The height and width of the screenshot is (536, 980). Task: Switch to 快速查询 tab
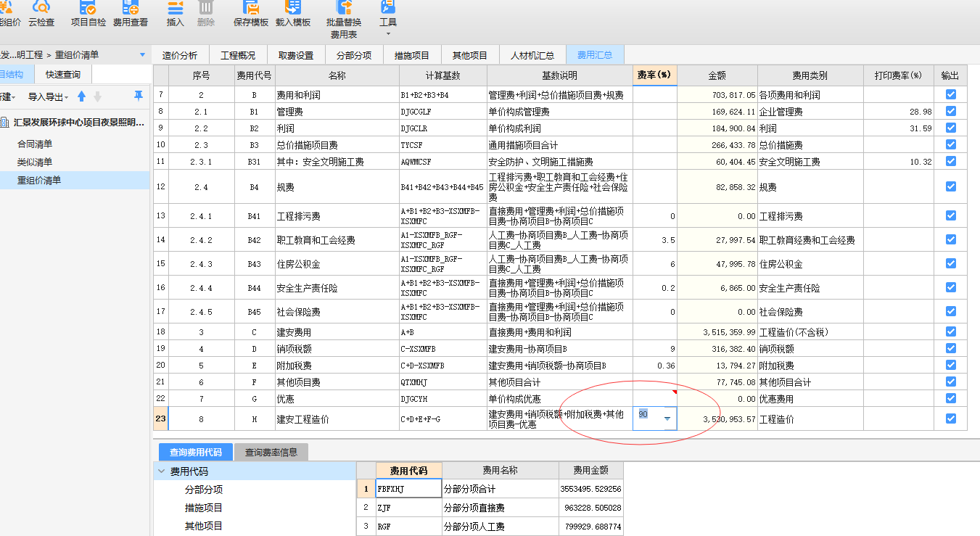63,74
